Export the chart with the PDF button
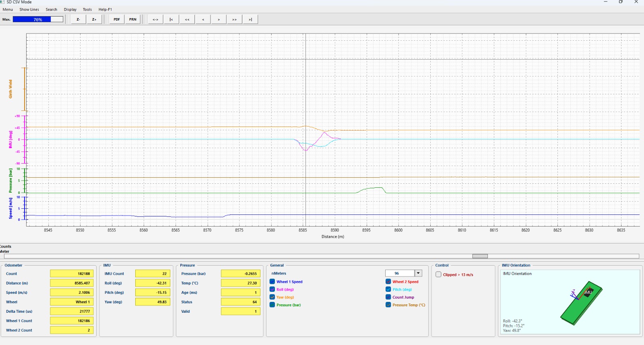Screen dimensions: 644x345 117,19
